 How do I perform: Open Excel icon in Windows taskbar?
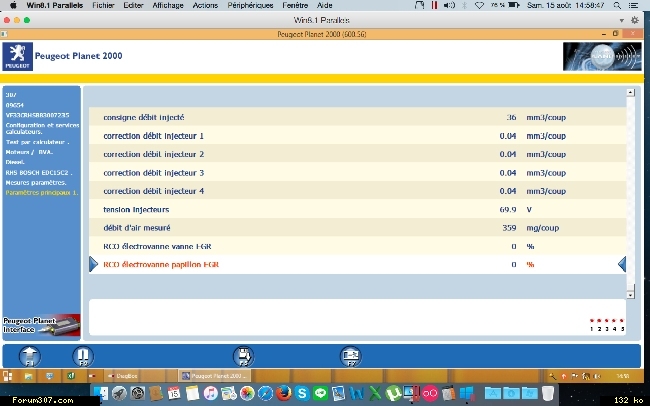click(71, 376)
